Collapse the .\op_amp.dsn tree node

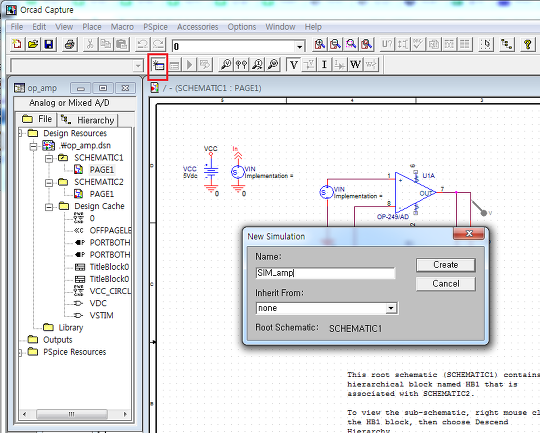point(33,146)
